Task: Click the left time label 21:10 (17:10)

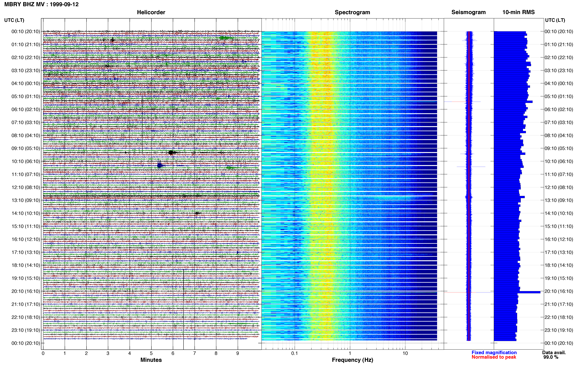Action: [x=26, y=304]
